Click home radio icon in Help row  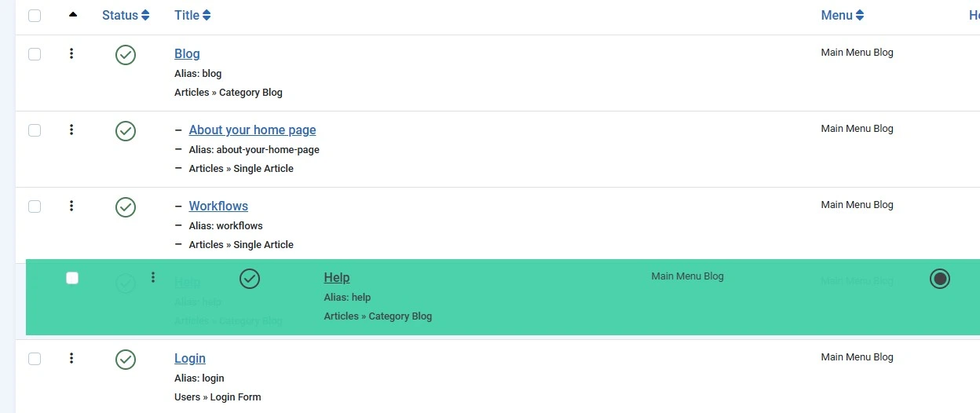[940, 279]
